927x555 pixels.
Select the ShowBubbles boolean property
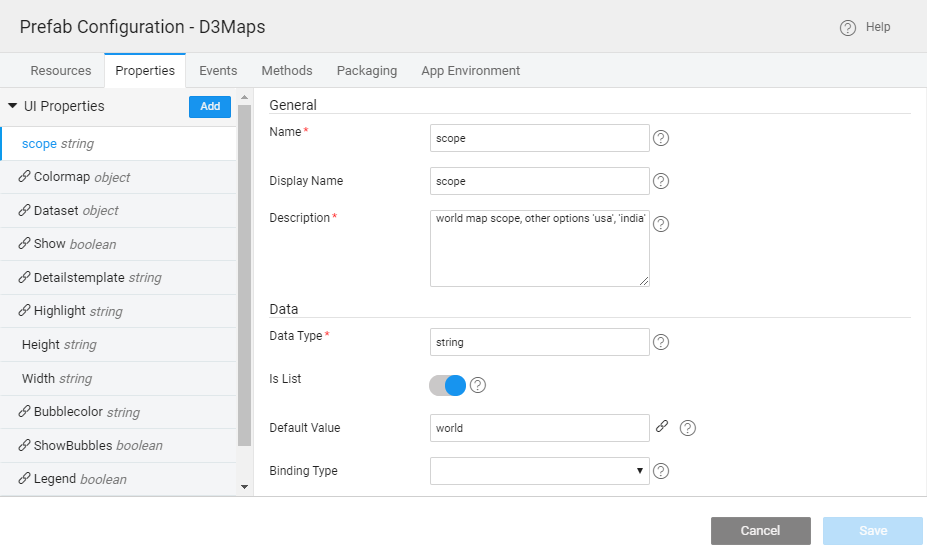(x=97, y=445)
